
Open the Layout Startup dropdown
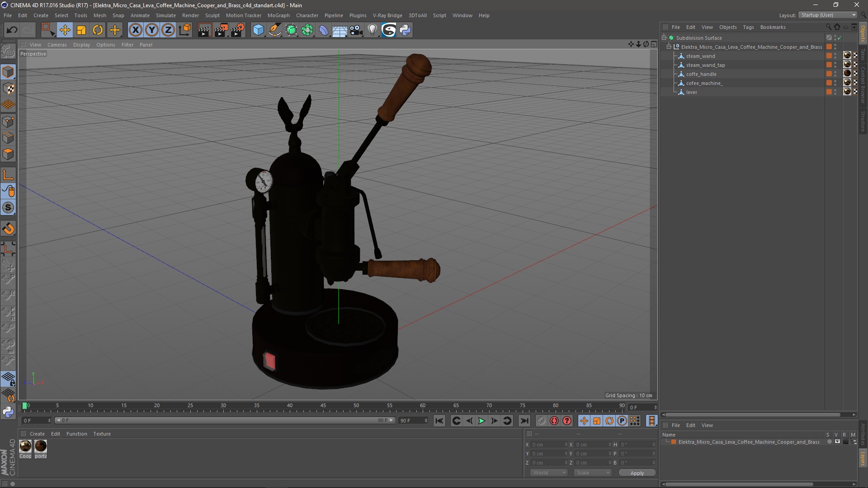(x=828, y=15)
